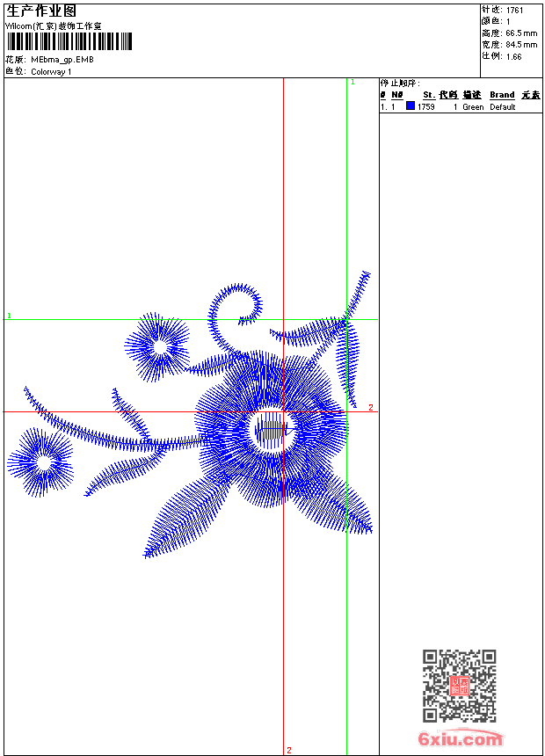545x756 pixels.
Task: Click the center of the large embroidered flower
Action: pos(272,429)
